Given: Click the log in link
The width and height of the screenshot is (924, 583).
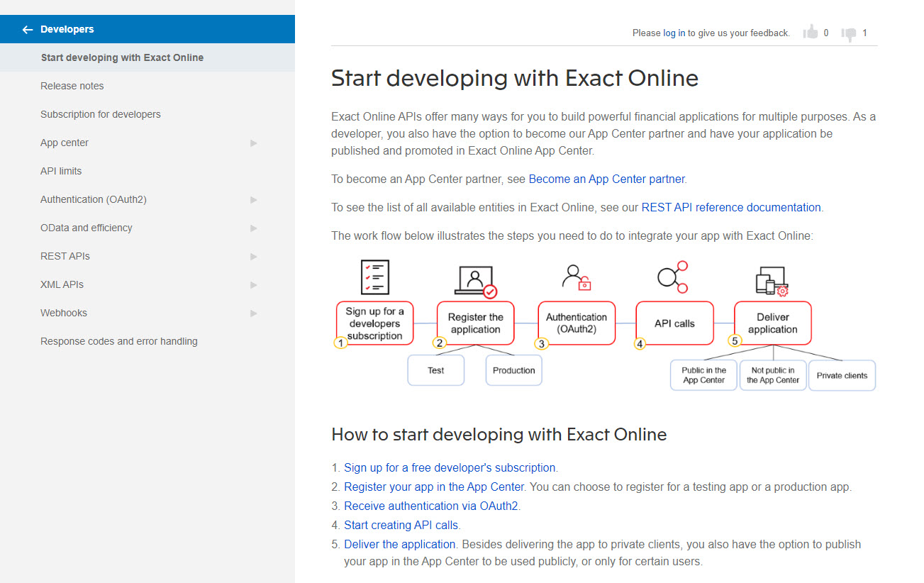Looking at the screenshot, I should click(x=674, y=33).
